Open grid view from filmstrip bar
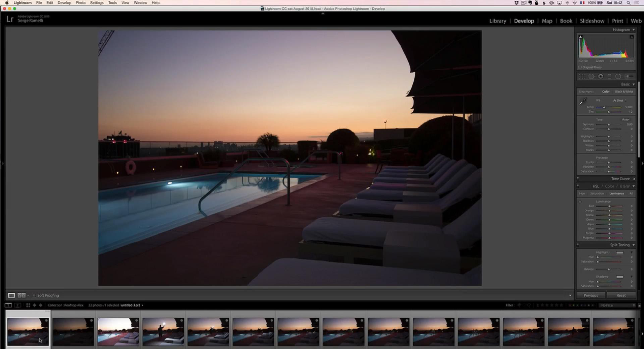This screenshot has height=349, width=644. (28, 305)
